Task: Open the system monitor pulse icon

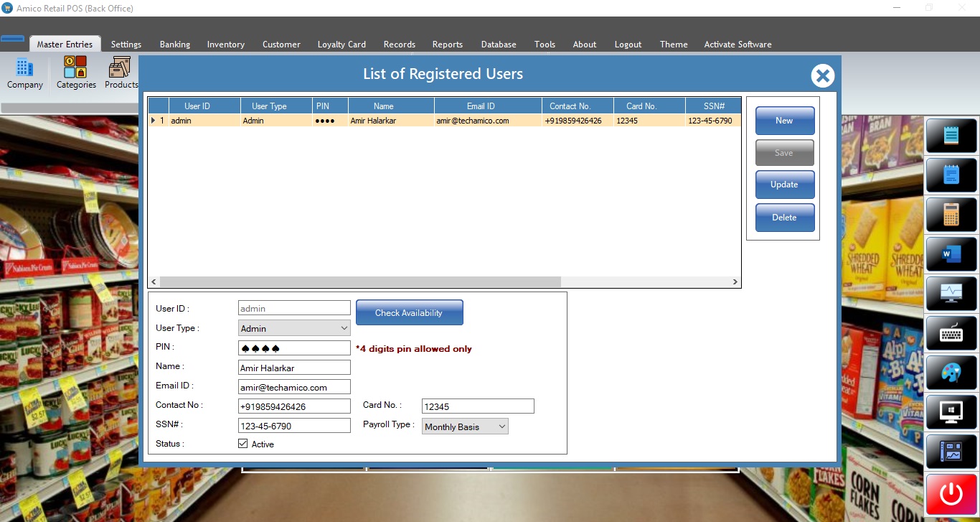Action: click(x=951, y=294)
